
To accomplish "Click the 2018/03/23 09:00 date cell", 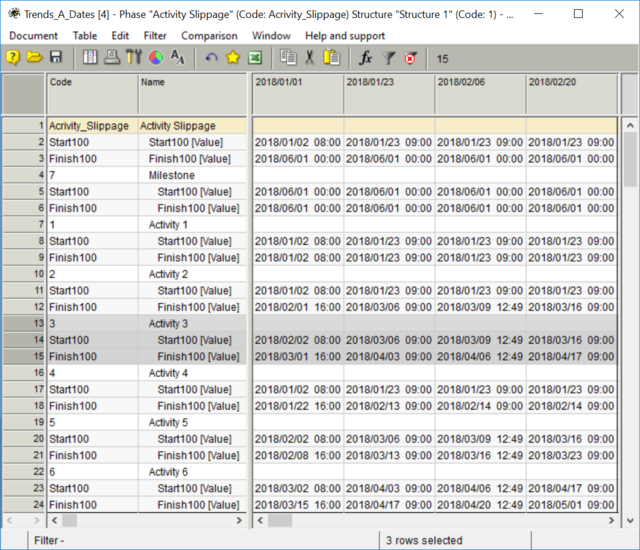I will pyautogui.click(x=572, y=455).
